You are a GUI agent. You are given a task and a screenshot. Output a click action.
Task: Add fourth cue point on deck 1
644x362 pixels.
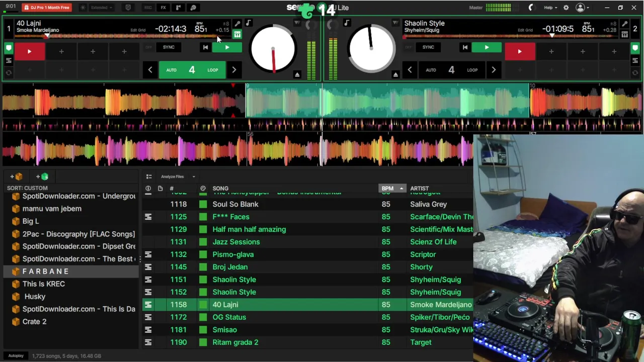coord(124,51)
